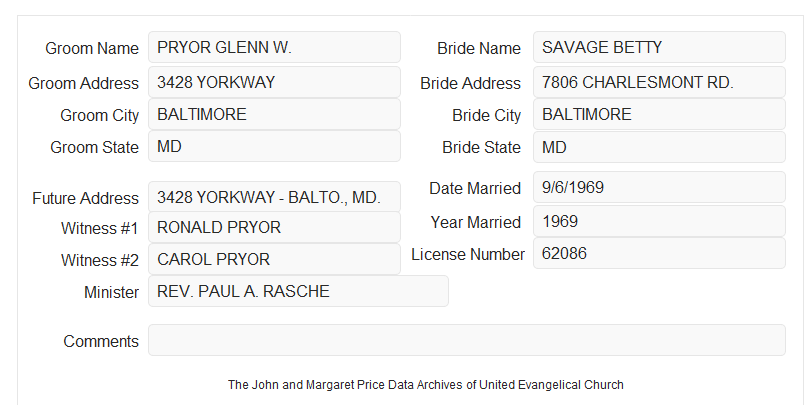
Task: Click the Year Married field
Action: point(659,221)
